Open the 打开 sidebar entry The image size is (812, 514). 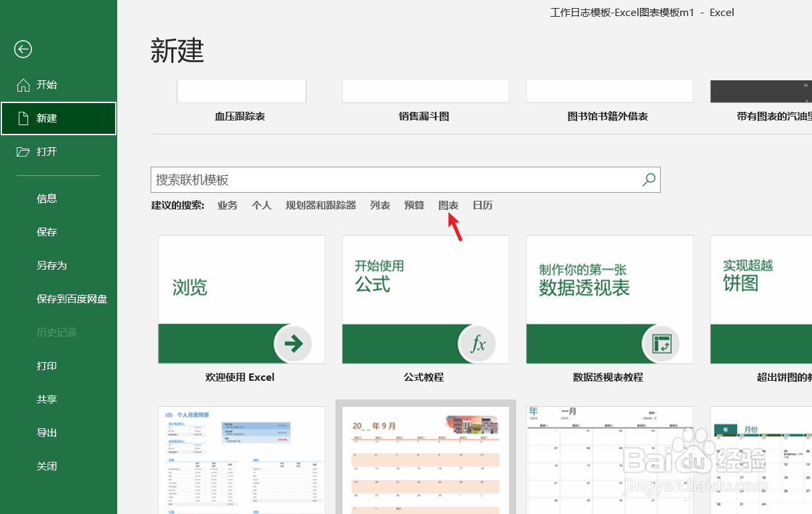click(59, 152)
